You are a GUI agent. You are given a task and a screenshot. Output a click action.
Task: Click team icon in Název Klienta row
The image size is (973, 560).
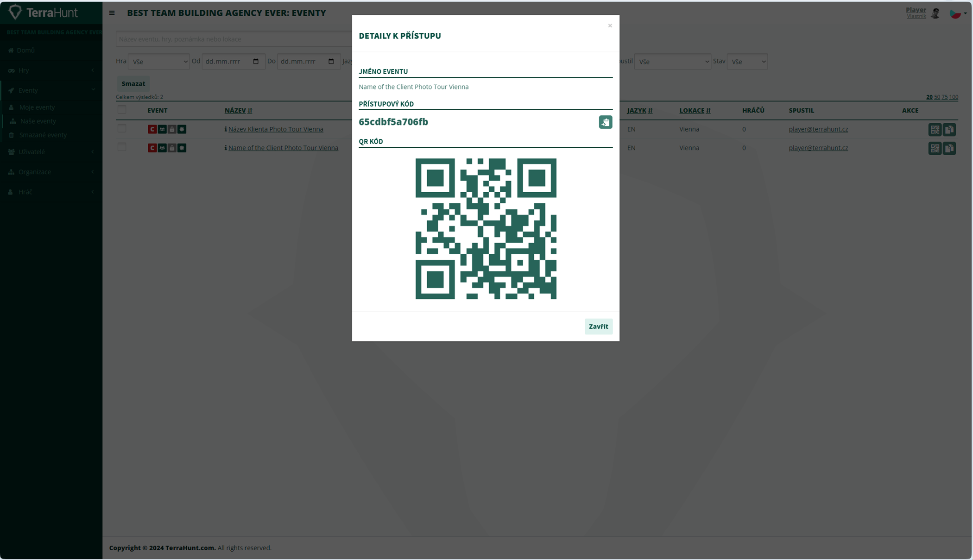(162, 129)
